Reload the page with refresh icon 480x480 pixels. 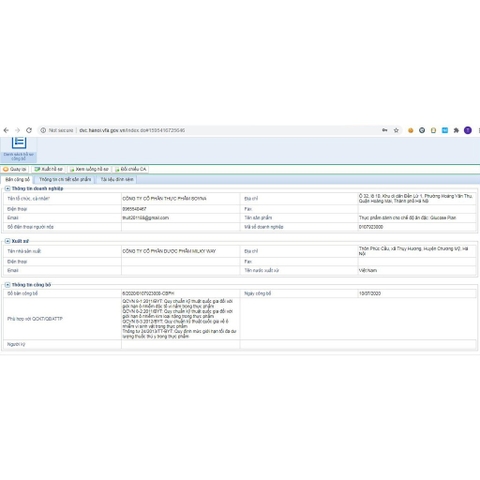[29, 130]
